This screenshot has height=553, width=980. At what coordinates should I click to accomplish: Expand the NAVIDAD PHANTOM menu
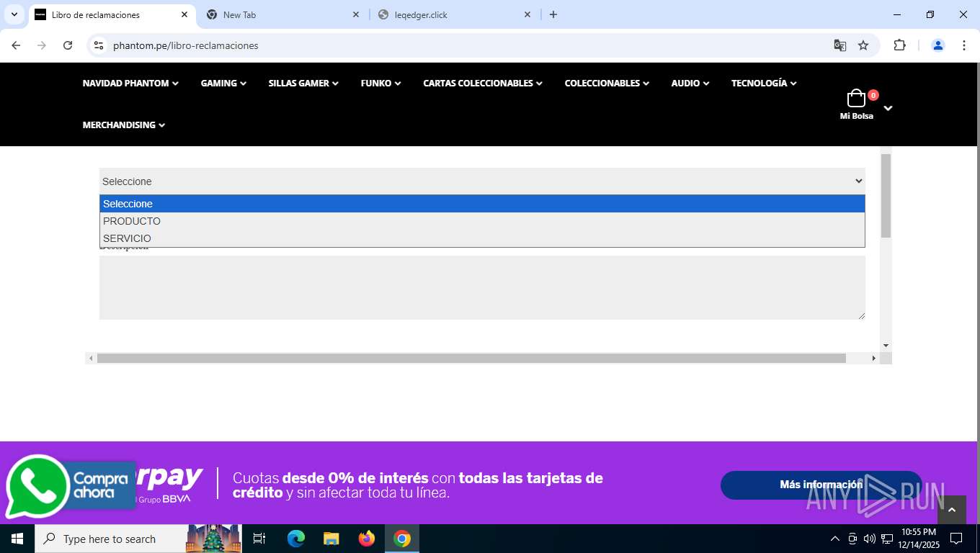tap(130, 84)
